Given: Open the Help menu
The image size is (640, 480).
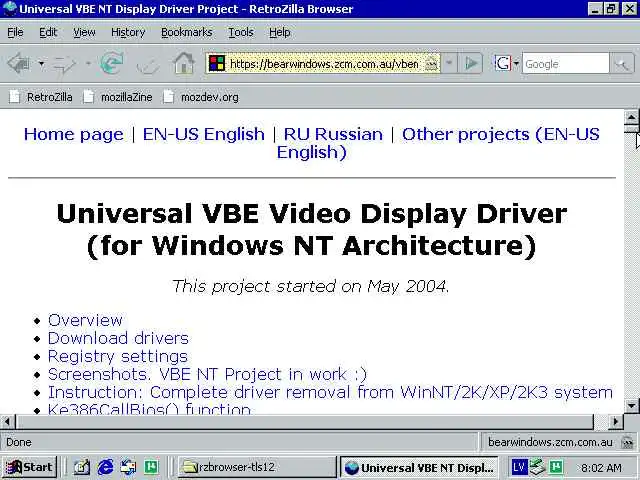Looking at the screenshot, I should pyautogui.click(x=280, y=32).
